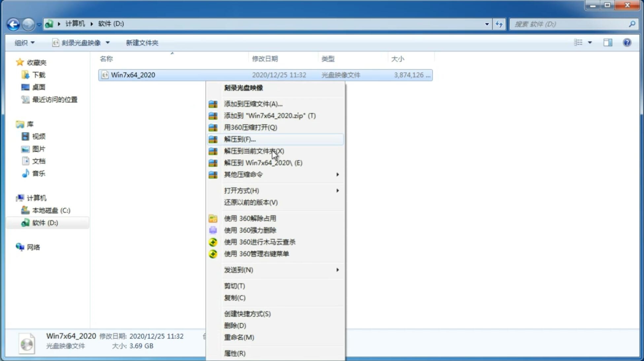
Task: Select 发送到 submenu expander
Action: click(337, 270)
